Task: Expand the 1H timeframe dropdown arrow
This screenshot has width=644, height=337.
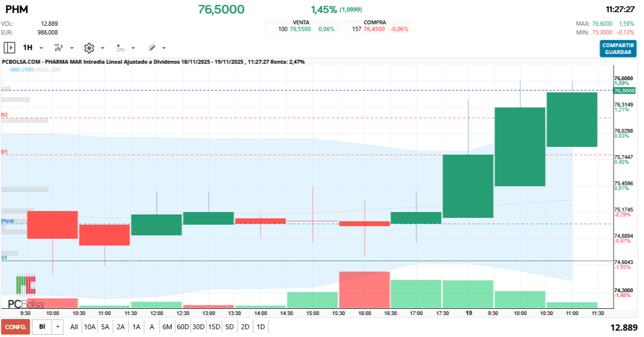Action: 41,48
